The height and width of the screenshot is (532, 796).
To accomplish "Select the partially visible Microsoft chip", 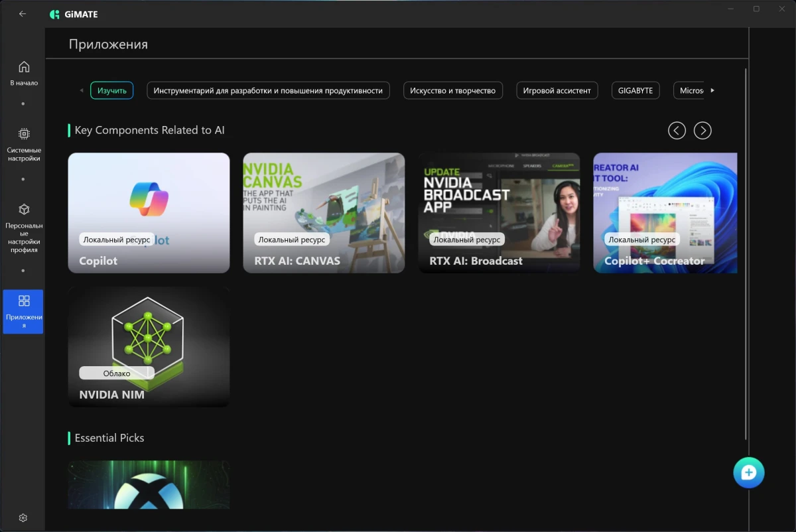I will (x=689, y=90).
